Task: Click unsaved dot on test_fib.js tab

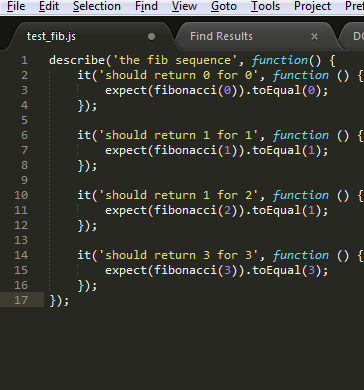Action: click(151, 36)
